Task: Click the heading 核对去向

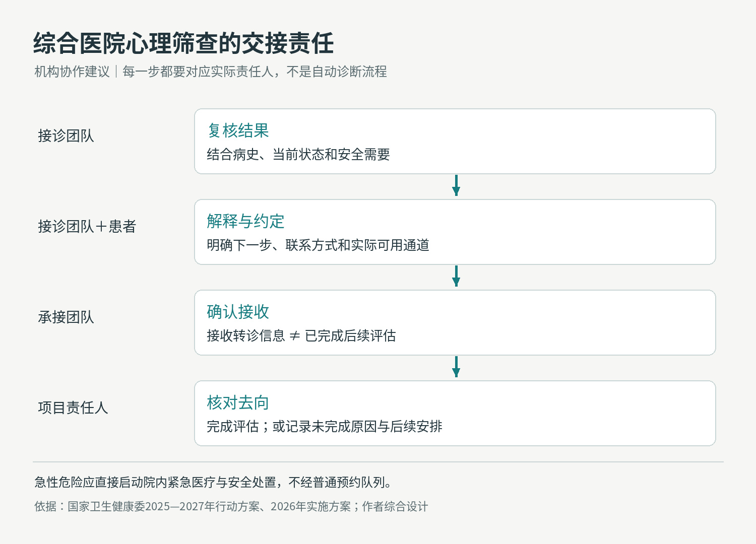Action: (238, 402)
